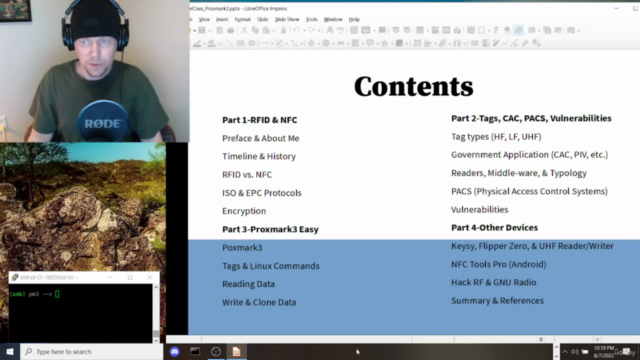Open the Insert menu
This screenshot has width=640, height=360.
[222, 19]
